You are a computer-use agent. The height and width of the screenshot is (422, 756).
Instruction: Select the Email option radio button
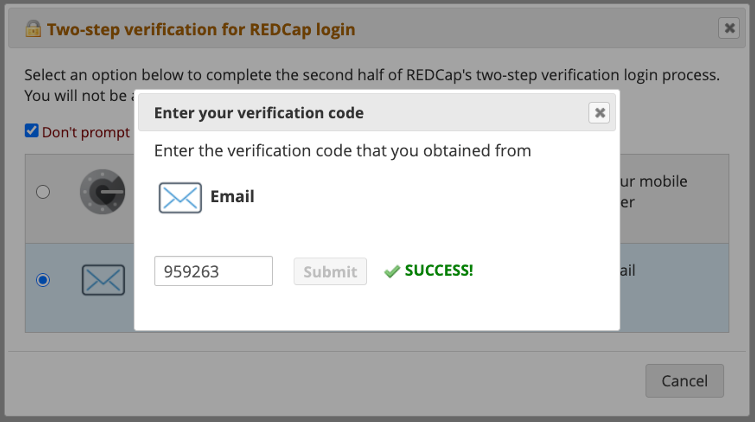click(x=43, y=280)
